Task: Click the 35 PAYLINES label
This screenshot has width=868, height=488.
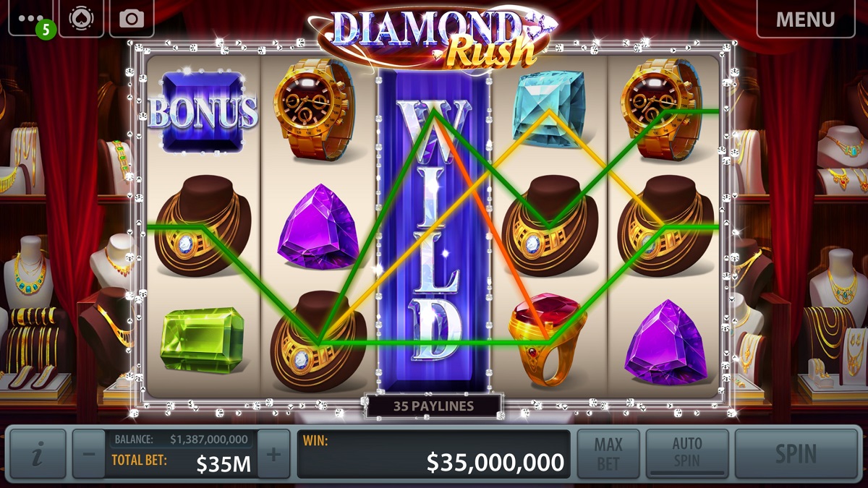Action: coord(433,406)
